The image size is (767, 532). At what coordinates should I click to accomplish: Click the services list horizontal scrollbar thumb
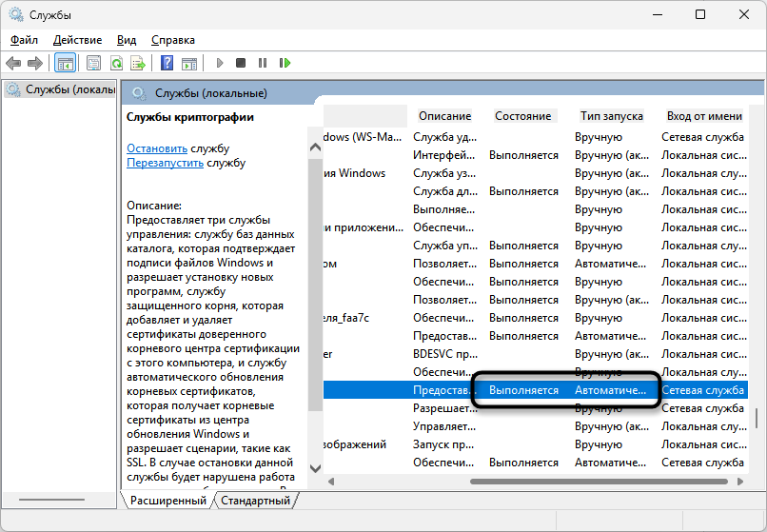point(600,482)
